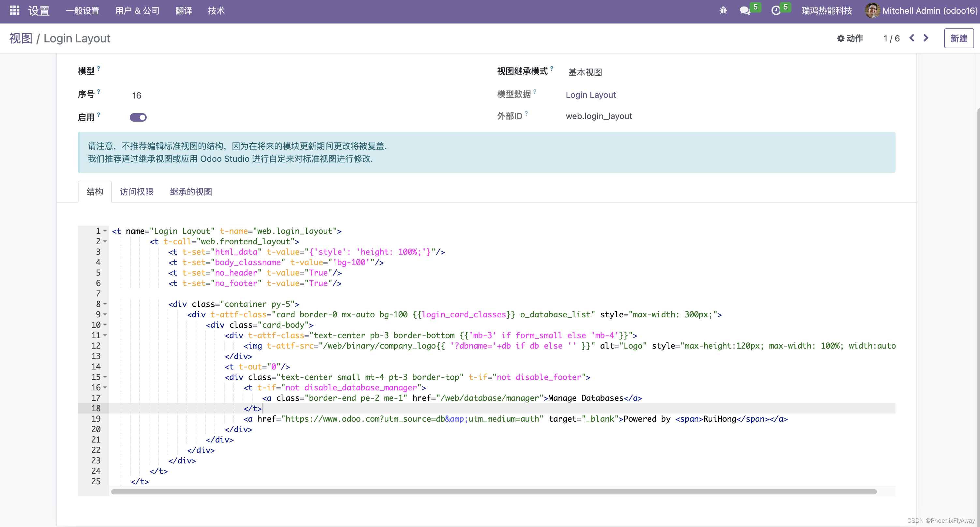Toggle the 启用 enable switch on
This screenshot has height=527, width=980.
(139, 117)
